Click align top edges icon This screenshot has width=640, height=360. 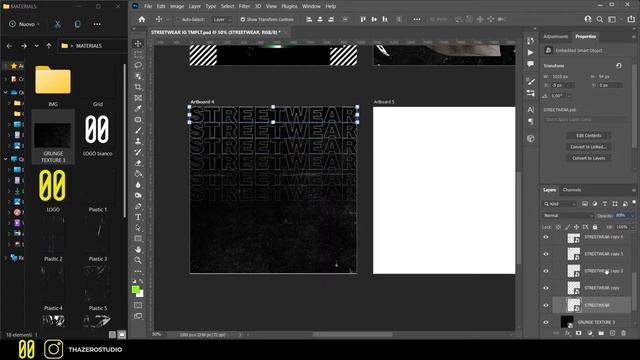pos(363,19)
